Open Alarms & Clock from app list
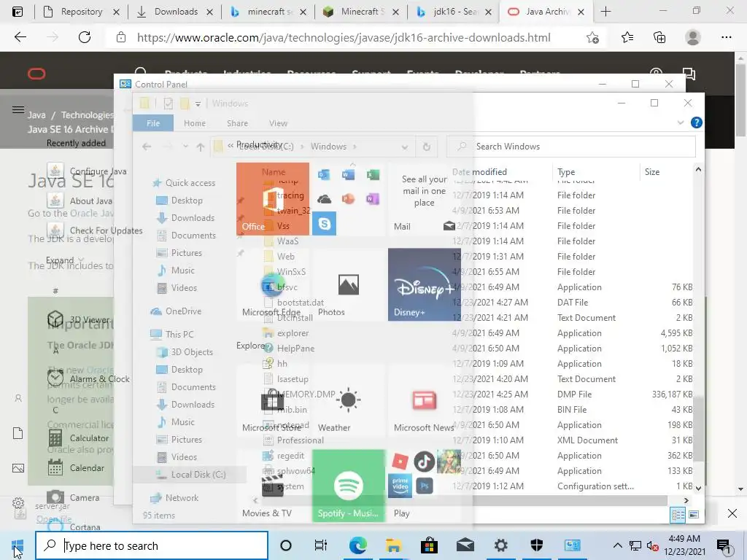The width and height of the screenshot is (747, 560). click(x=88, y=378)
